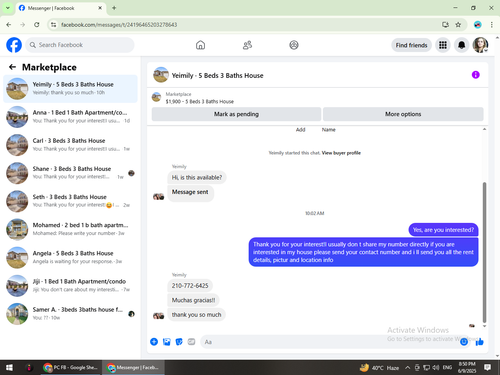The width and height of the screenshot is (500, 375).
Task: Open Seth - 3 Beds 3 Baths House chat
Action: click(70, 201)
